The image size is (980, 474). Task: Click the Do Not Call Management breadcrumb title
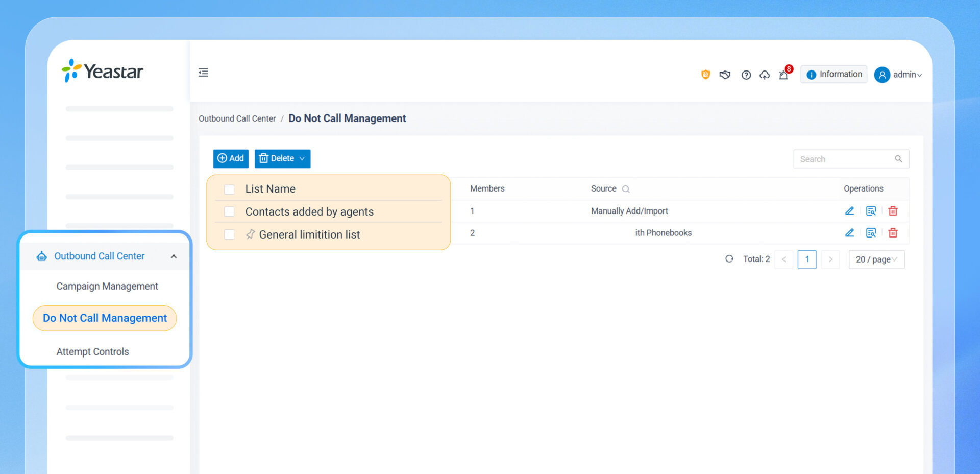tap(347, 118)
